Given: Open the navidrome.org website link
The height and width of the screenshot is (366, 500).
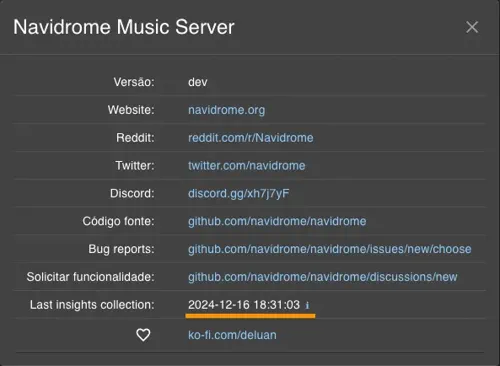Looking at the screenshot, I should [227, 110].
